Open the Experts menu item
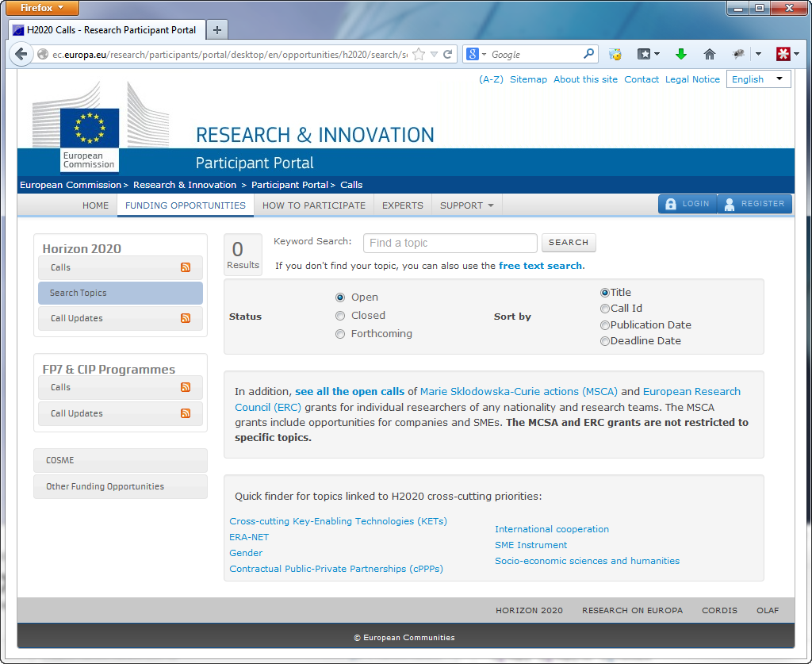Viewport: 812px width, 664px height. pos(402,205)
